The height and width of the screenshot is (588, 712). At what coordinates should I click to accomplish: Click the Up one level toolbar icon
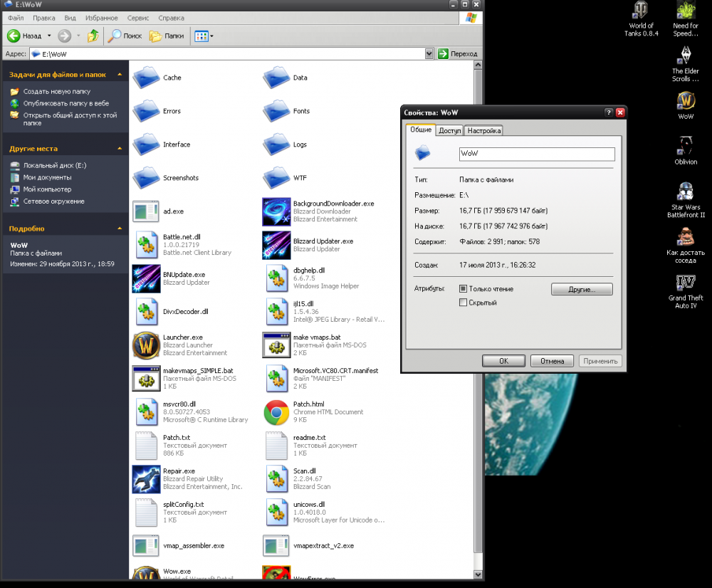click(93, 36)
